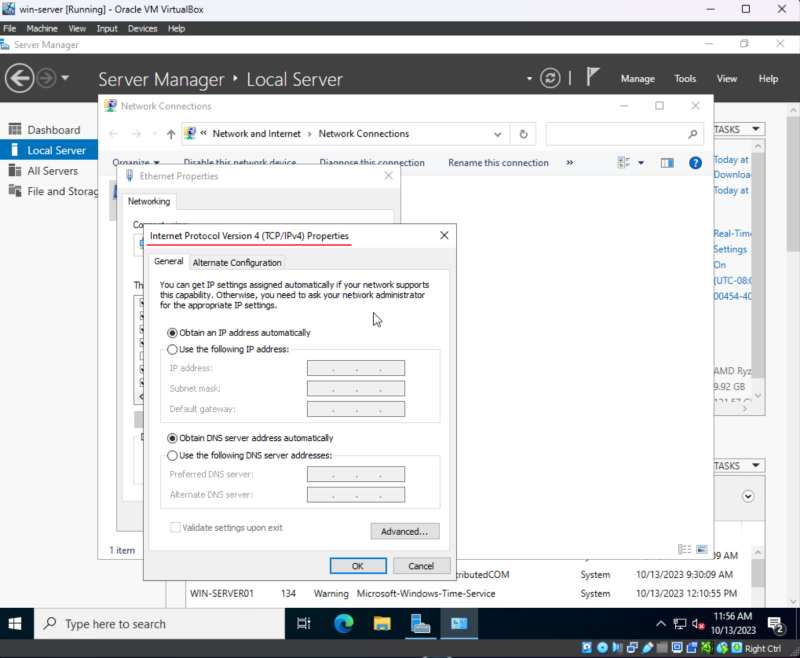Viewport: 800px width, 658px height.
Task: Click the Up arrow in Network Connections
Action: pos(171,134)
